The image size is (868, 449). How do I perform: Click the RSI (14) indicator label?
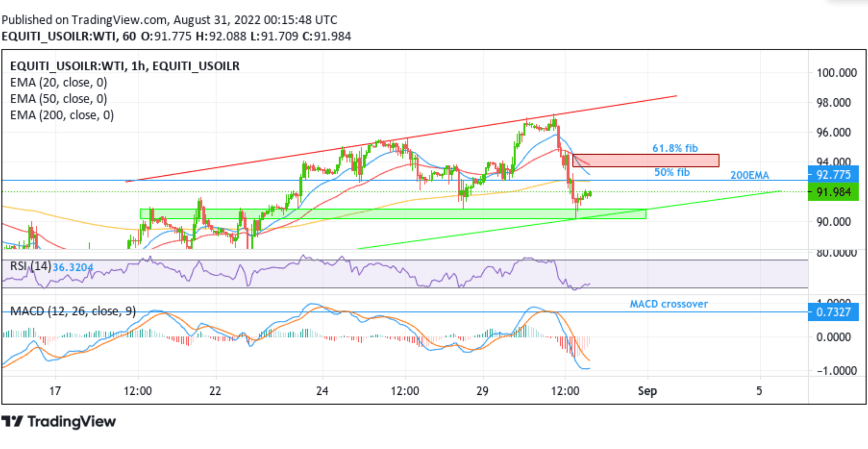31,266
